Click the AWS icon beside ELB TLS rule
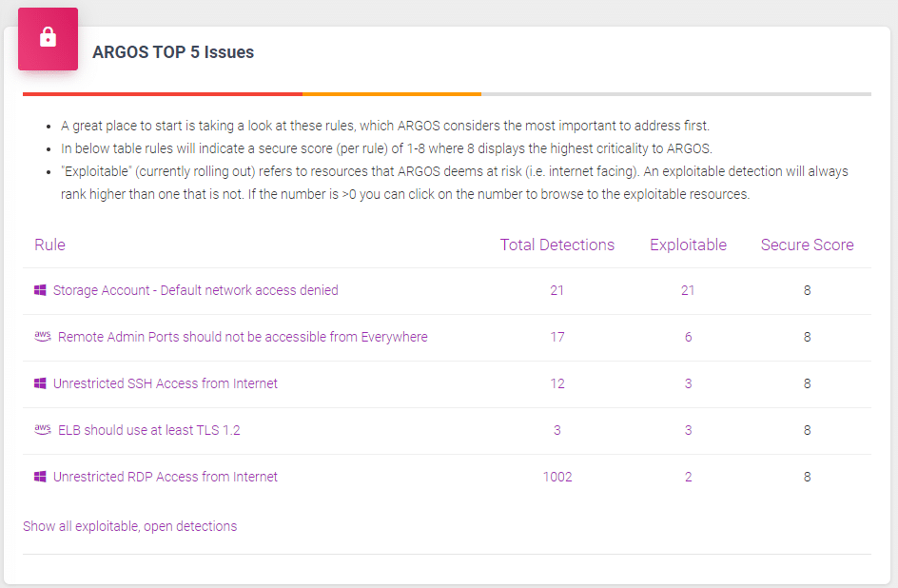Viewport: 898px width, 588px height. point(42,429)
